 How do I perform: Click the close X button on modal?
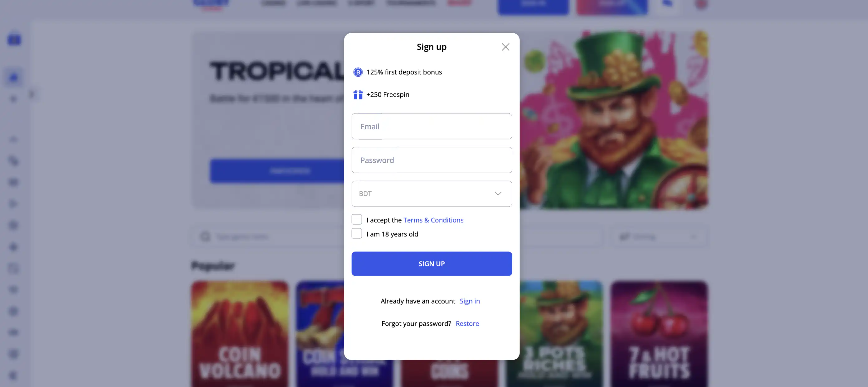point(505,46)
